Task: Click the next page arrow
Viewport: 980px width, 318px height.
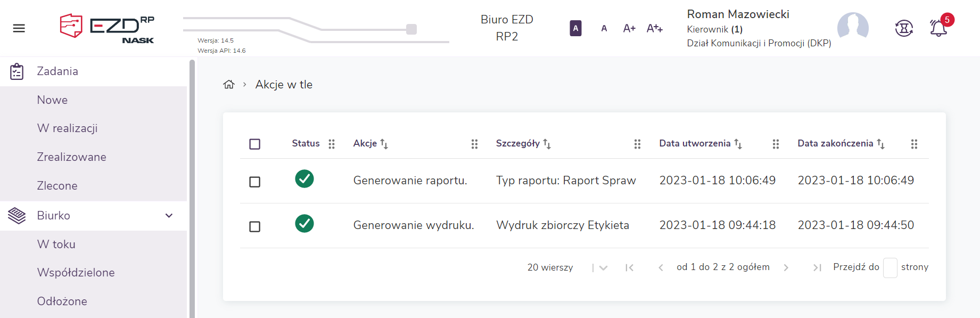Action: click(x=786, y=267)
